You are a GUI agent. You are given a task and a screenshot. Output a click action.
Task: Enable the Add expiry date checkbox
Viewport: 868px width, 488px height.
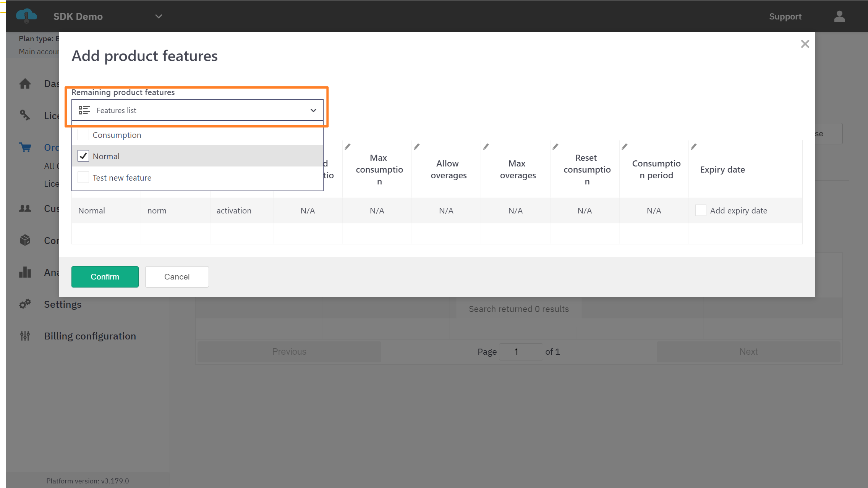[701, 210]
